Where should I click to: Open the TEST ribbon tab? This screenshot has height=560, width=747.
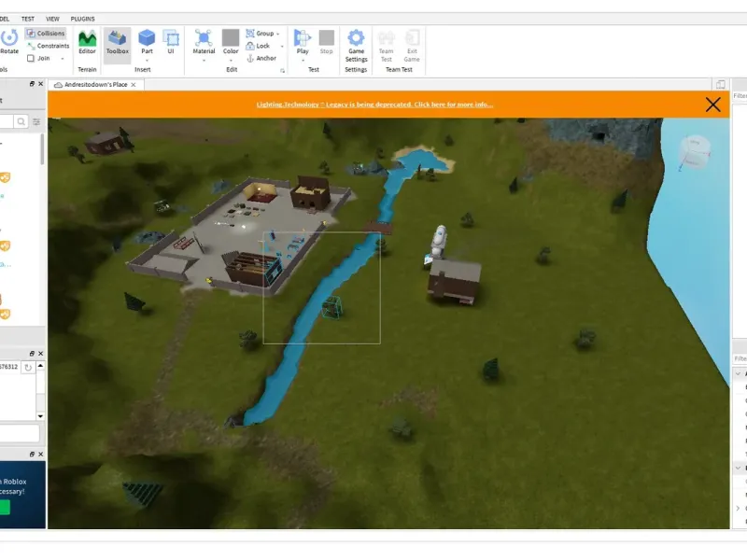tap(28, 19)
